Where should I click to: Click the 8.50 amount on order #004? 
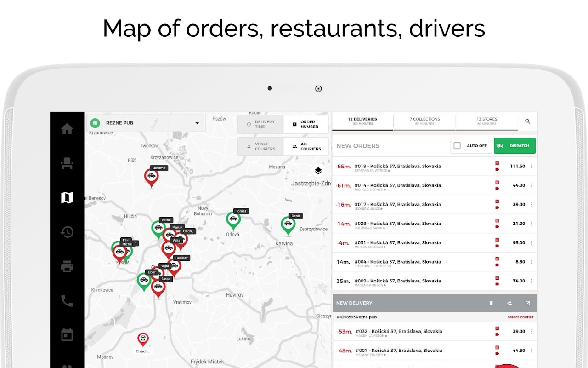520,262
